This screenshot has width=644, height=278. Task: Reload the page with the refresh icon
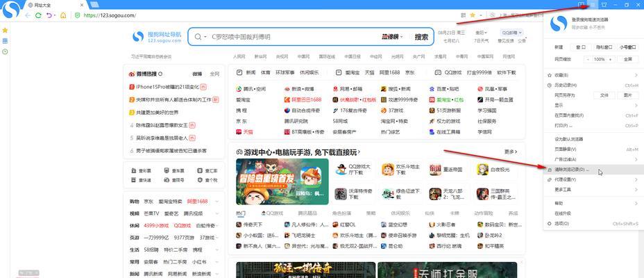(x=38, y=15)
